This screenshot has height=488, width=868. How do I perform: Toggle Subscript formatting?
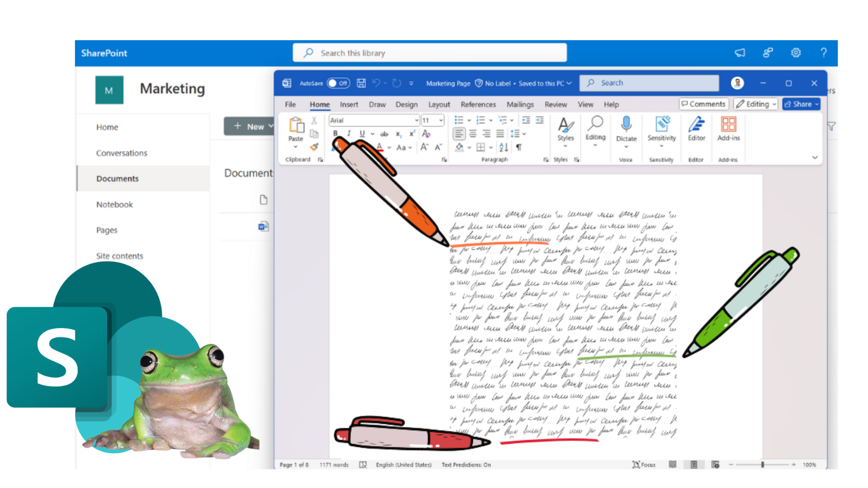pos(398,134)
